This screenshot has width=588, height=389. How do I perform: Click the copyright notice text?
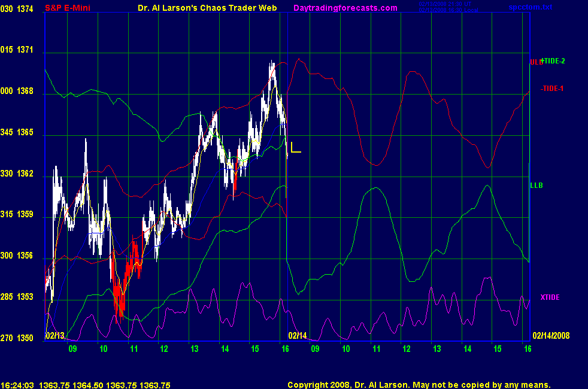click(x=419, y=385)
